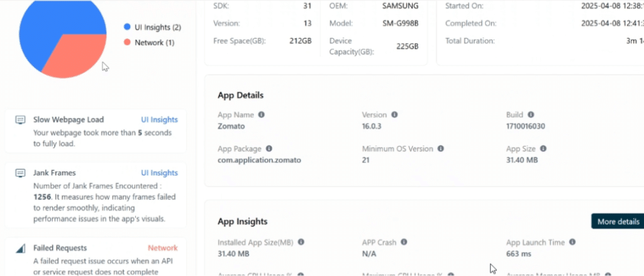Click the info icon beside Minimum OS Version
The height and width of the screenshot is (276, 644).
pyautogui.click(x=441, y=148)
